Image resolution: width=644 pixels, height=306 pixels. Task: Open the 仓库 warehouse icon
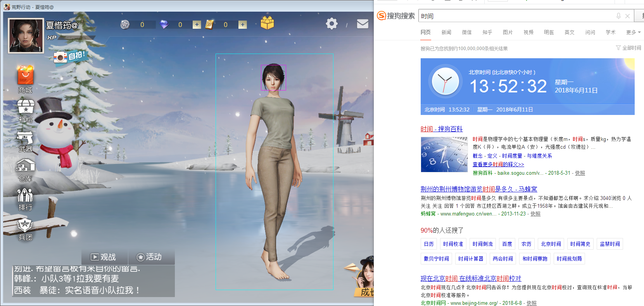pyautogui.click(x=25, y=166)
